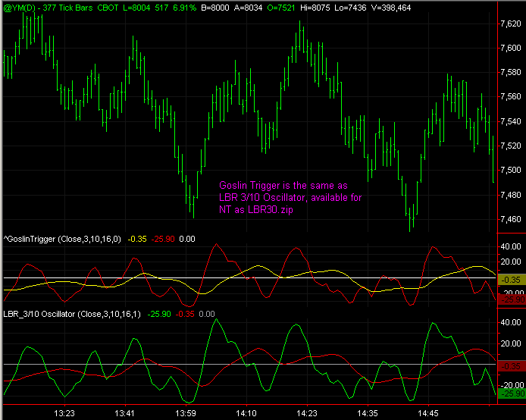Click the 13:23 time axis label

pyautogui.click(x=64, y=413)
